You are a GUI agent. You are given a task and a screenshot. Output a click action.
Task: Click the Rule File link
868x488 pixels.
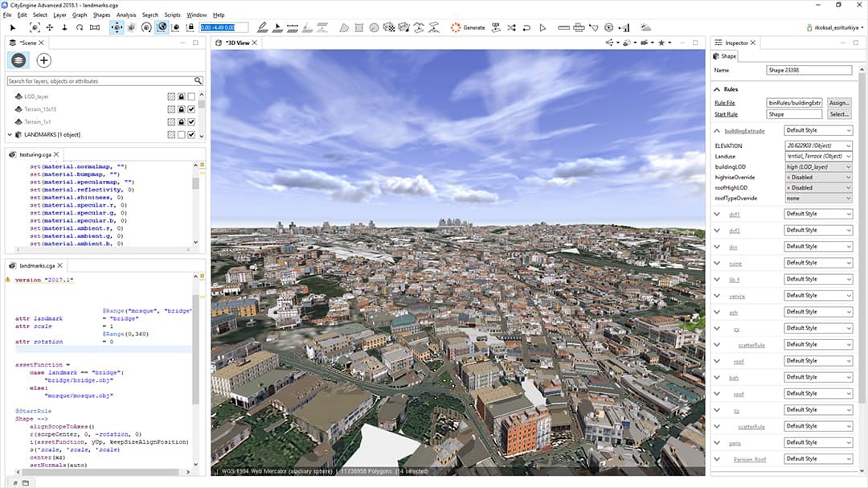tap(725, 103)
